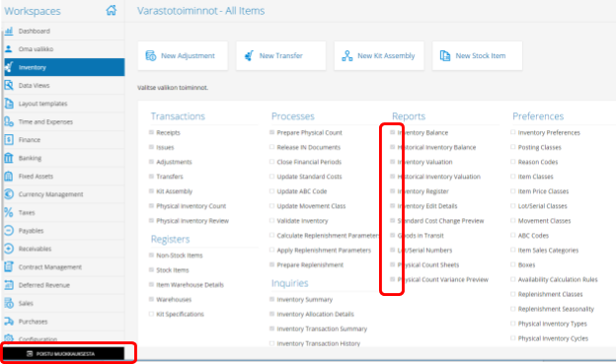Click the Layout templates icon

click(9, 104)
